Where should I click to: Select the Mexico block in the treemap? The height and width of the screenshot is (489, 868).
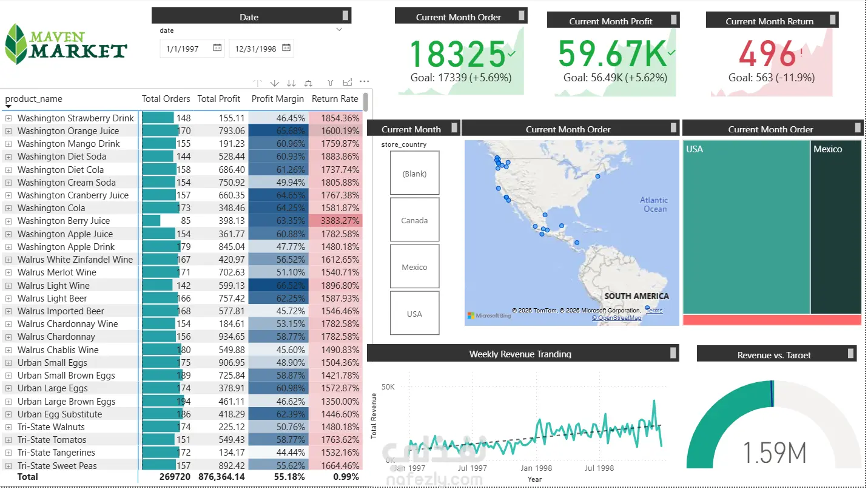[x=836, y=227]
